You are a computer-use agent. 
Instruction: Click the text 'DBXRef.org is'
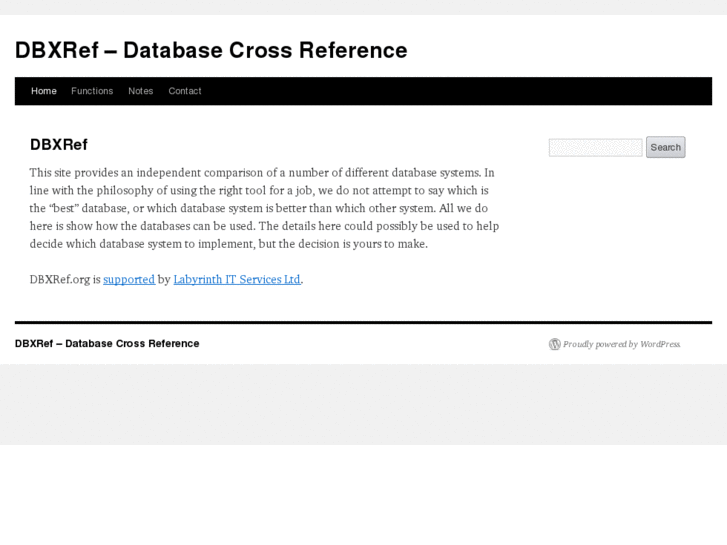click(65, 279)
